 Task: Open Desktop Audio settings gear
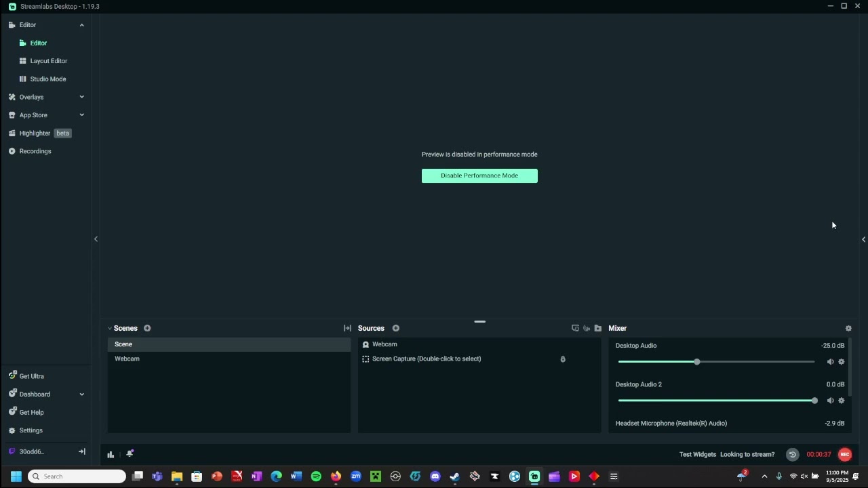[842, 362]
